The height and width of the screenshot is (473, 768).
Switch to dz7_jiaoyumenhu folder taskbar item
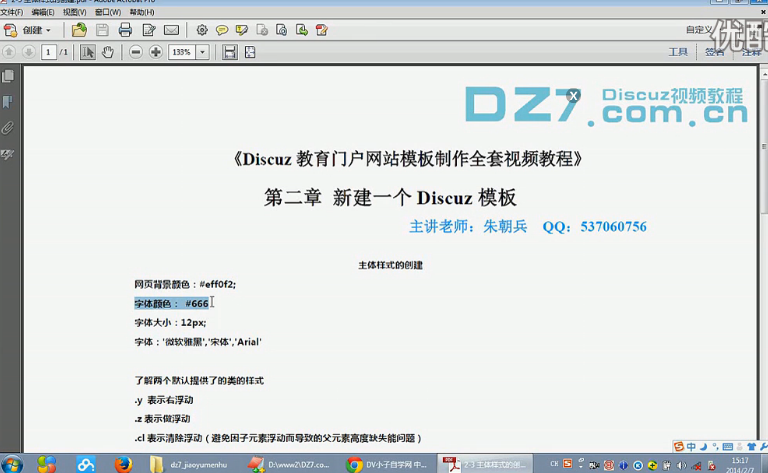(x=190, y=464)
